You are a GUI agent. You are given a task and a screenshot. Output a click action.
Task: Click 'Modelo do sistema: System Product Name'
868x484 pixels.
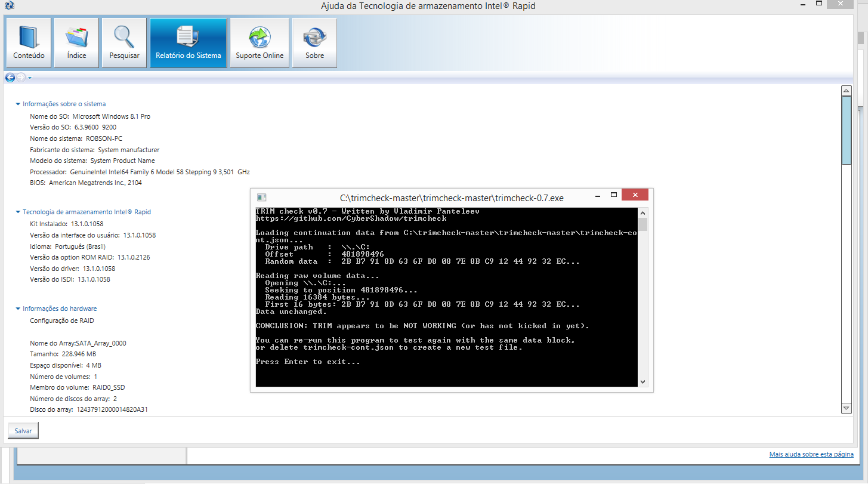pyautogui.click(x=92, y=161)
